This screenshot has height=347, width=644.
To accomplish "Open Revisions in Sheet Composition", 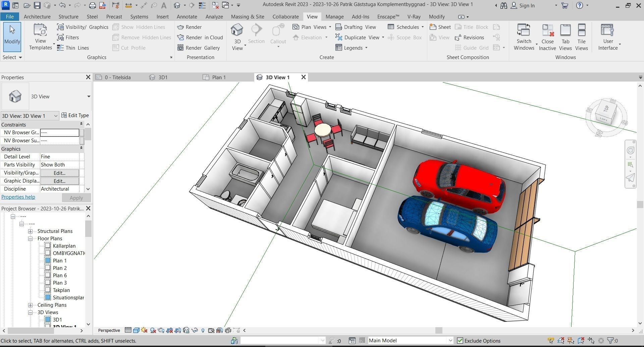I will point(469,38).
